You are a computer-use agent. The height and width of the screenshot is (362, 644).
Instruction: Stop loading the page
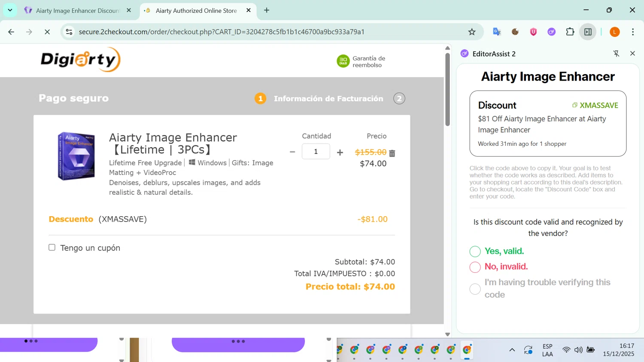[x=47, y=32]
